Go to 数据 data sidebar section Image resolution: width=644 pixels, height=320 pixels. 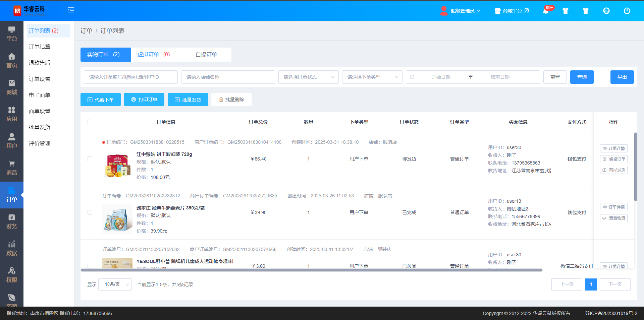pos(12,249)
